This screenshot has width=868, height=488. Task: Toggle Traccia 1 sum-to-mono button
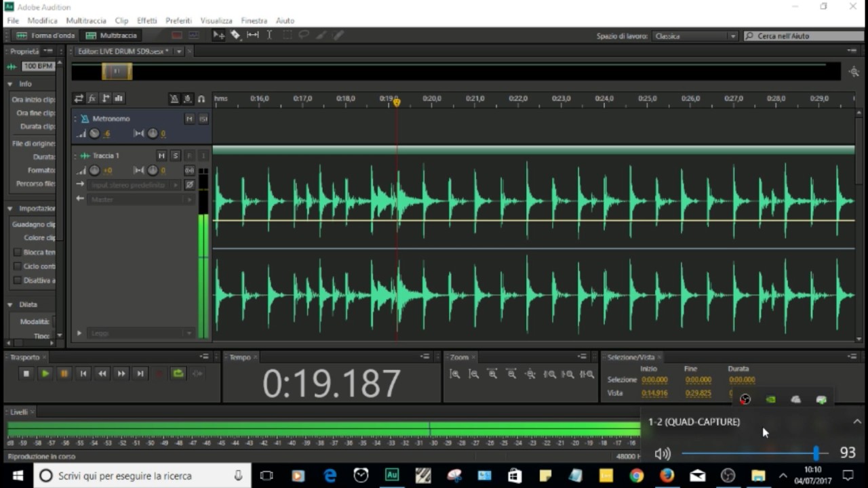click(x=189, y=171)
